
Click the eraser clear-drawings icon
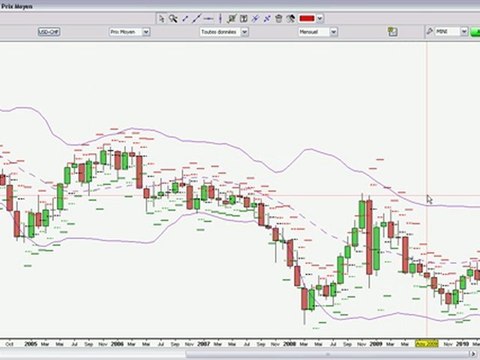coord(290,19)
